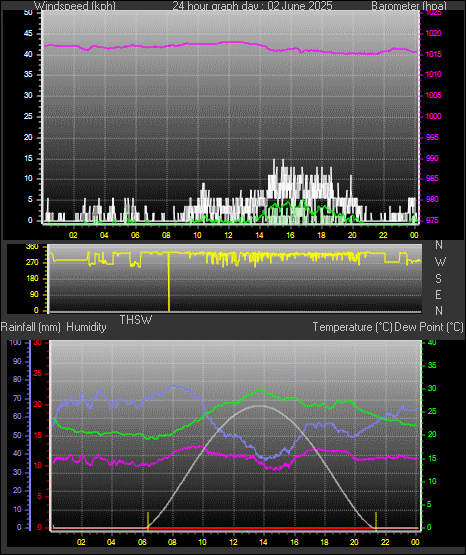Click the yellow sunset marker near 22
466x555 pixels.
tap(376, 521)
